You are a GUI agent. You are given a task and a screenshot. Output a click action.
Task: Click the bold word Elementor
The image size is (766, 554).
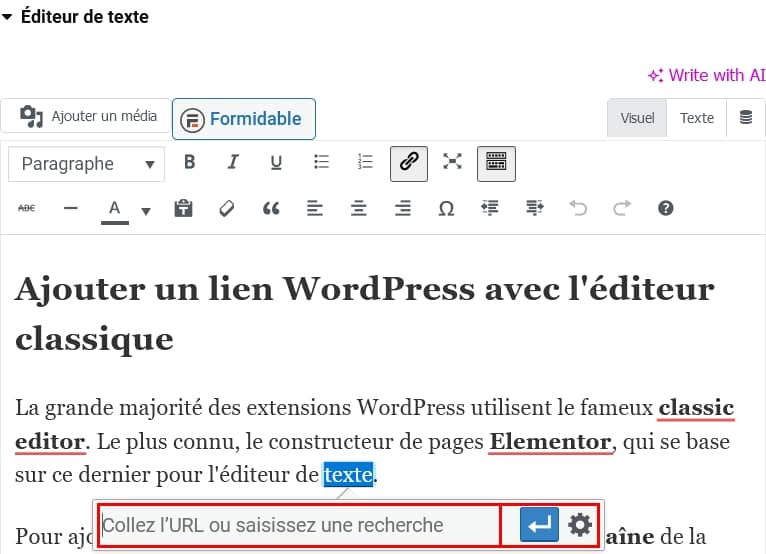[x=550, y=442]
